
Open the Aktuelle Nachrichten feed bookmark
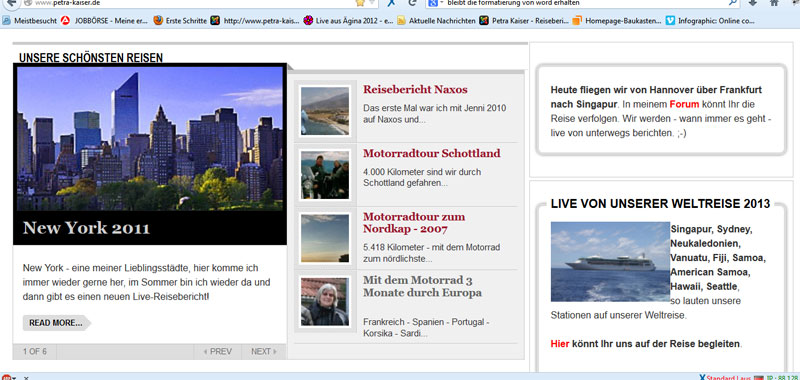(x=436, y=21)
